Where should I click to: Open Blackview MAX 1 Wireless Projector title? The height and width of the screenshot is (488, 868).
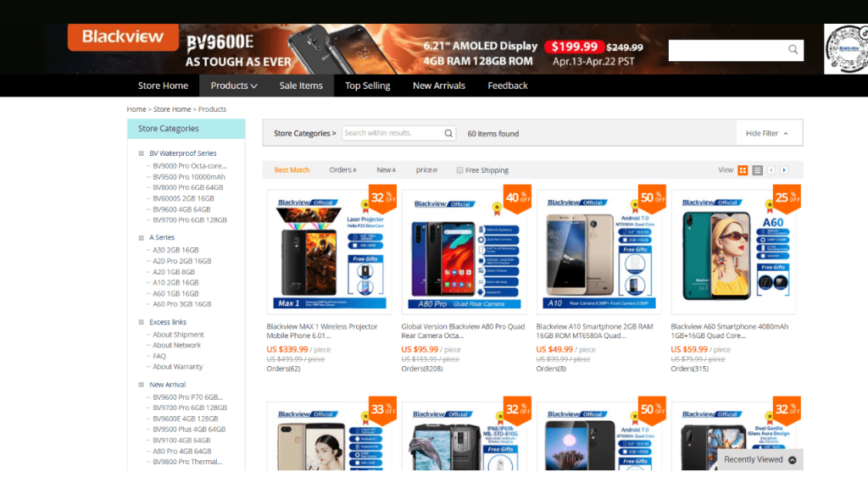[x=322, y=331]
